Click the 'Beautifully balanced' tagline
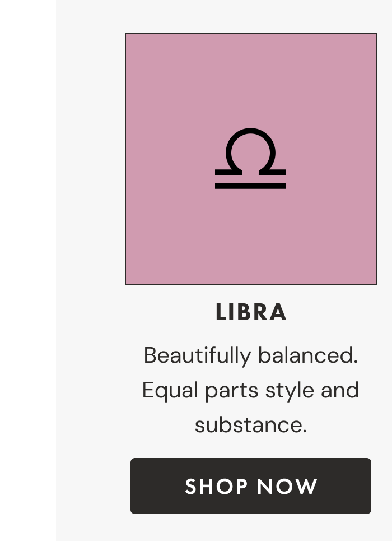This screenshot has width=392, height=541. (x=251, y=355)
